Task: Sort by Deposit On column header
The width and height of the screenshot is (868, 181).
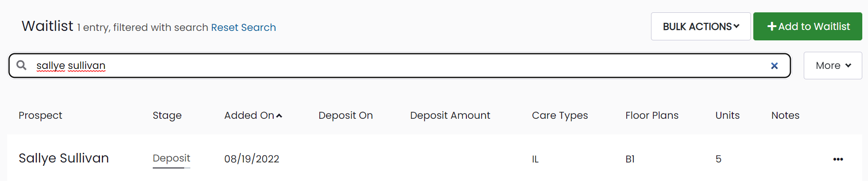Action: (345, 115)
